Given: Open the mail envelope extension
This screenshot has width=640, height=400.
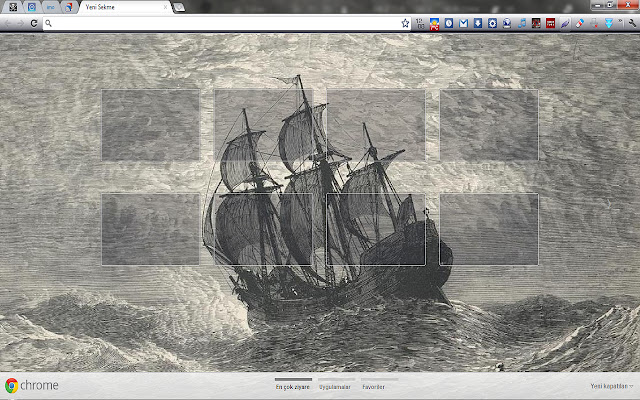Looking at the screenshot, I should click(x=463, y=23).
